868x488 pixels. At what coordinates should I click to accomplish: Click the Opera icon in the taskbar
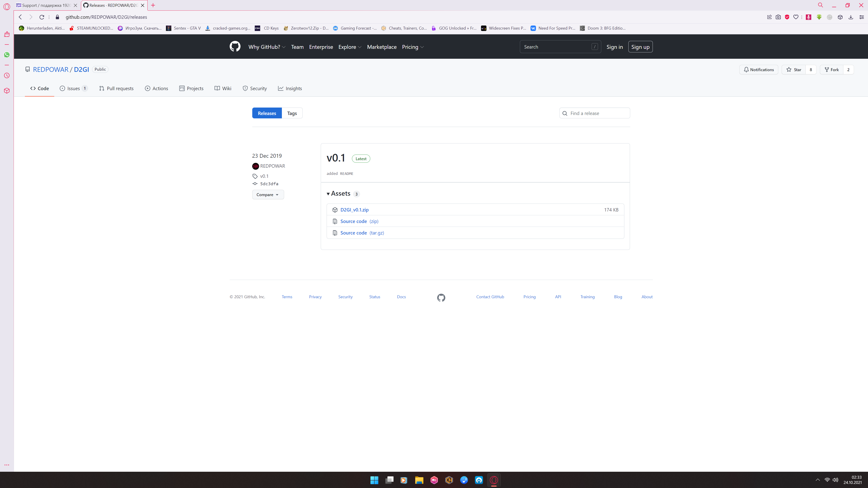(x=494, y=480)
